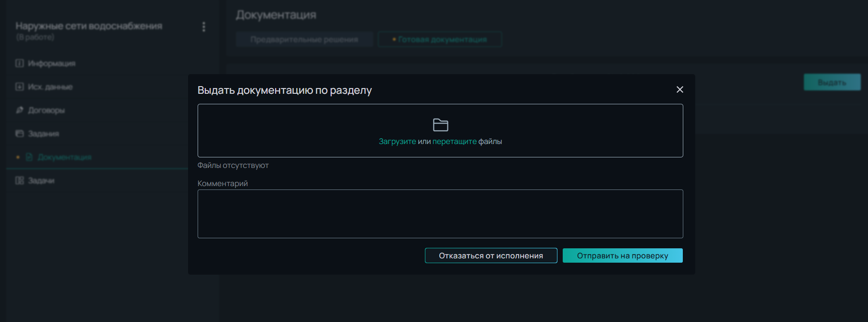Click the Задачи board icon
The image size is (868, 322).
point(20,180)
